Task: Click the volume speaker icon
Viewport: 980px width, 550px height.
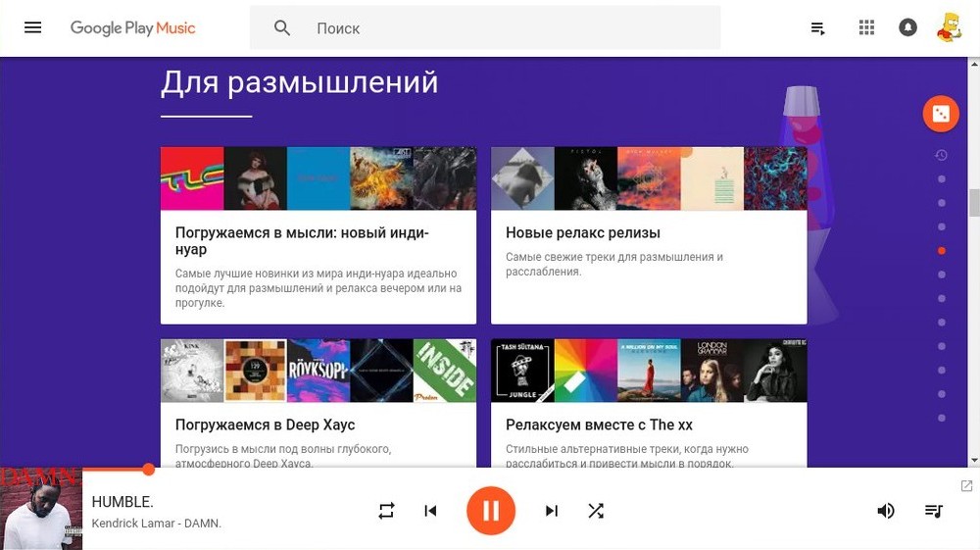Action: tap(886, 511)
